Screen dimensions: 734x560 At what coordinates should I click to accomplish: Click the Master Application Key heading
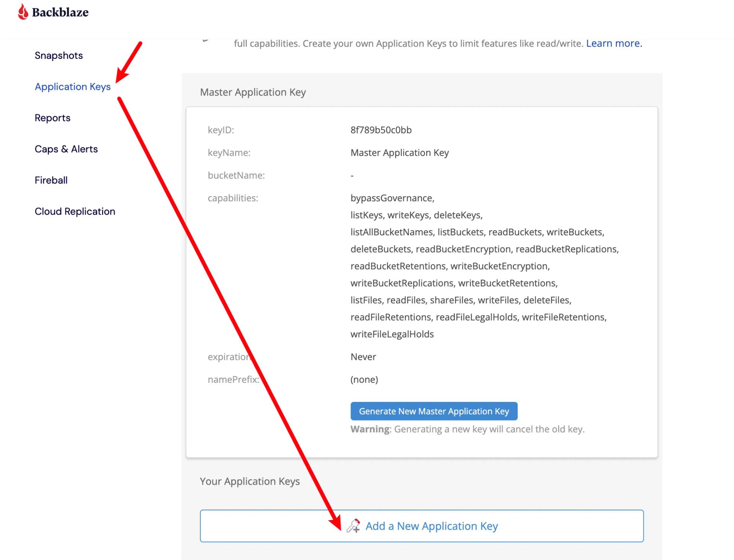(253, 92)
